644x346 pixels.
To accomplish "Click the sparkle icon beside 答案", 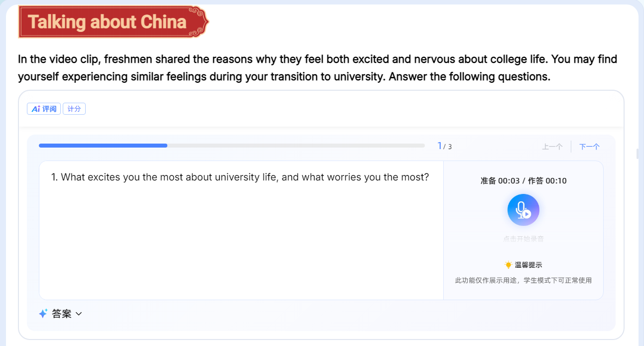I will [x=43, y=314].
